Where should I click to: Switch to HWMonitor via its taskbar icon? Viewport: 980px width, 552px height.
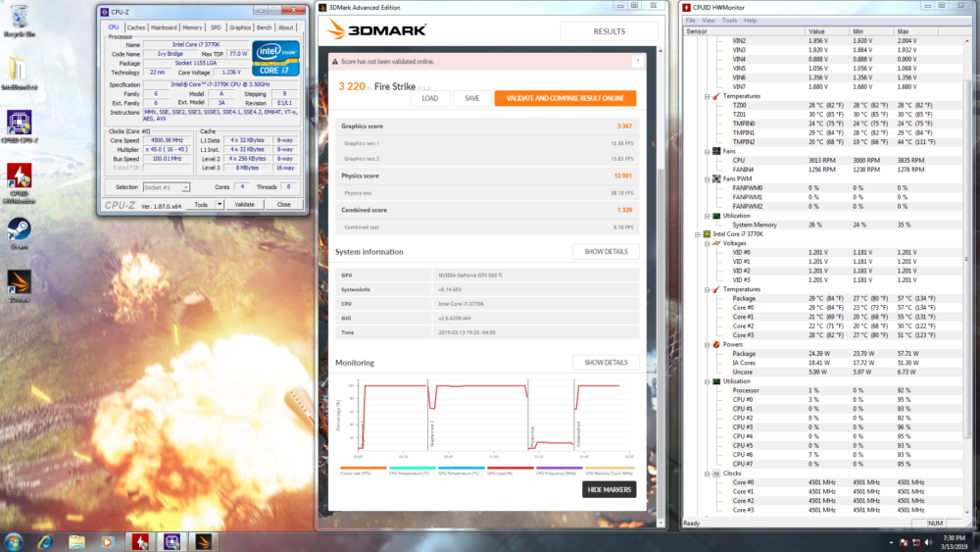(x=140, y=541)
